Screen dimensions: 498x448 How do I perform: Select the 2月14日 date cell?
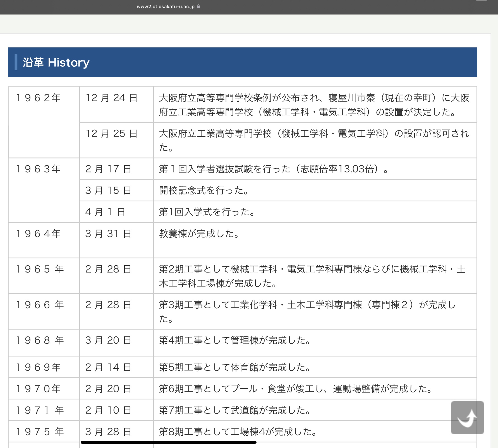116,367
